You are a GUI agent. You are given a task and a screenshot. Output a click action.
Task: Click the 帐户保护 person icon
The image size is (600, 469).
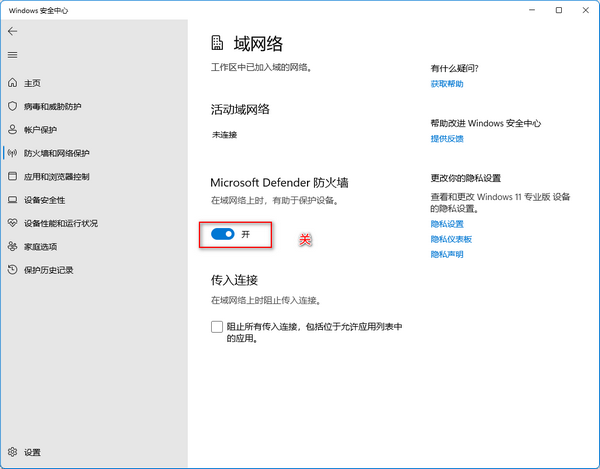[12, 130]
